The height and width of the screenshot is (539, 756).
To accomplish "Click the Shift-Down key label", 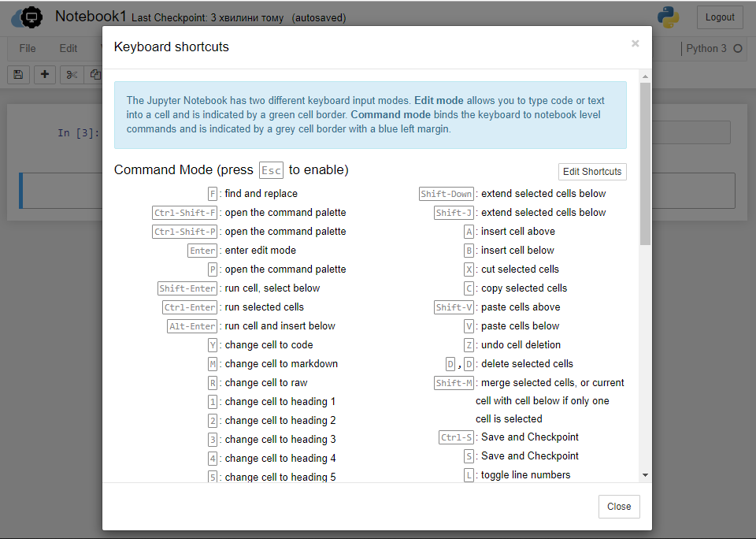I will tap(447, 194).
